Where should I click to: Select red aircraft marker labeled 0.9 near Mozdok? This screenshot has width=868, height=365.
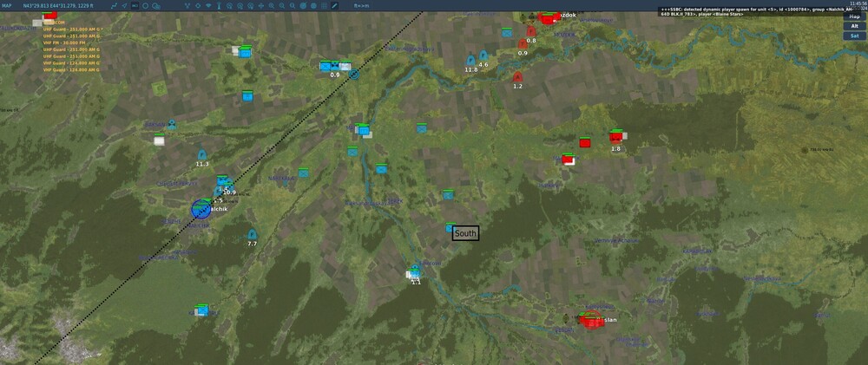point(523,43)
